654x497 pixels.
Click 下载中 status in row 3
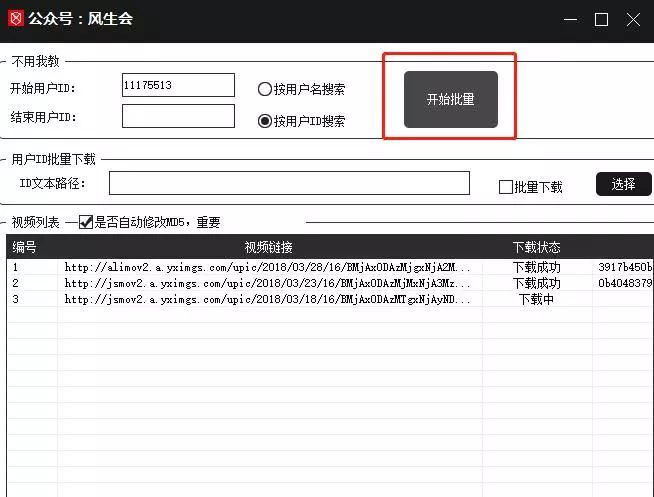(x=536, y=299)
